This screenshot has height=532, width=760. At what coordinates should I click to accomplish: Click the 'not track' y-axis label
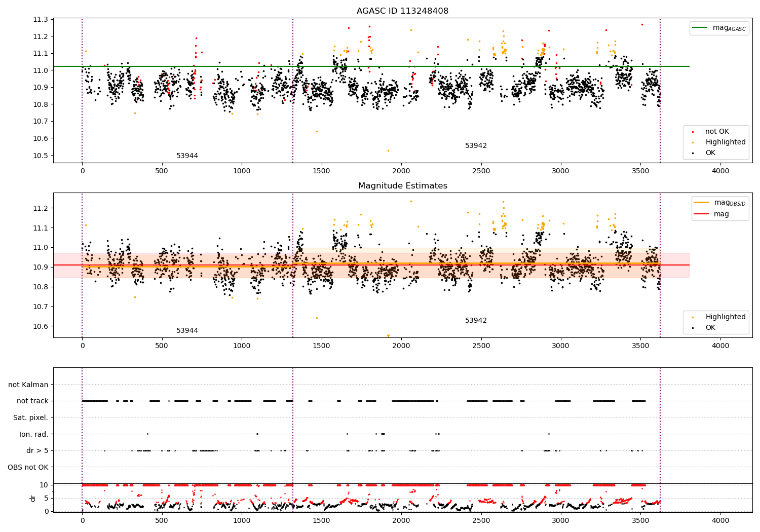(32, 401)
